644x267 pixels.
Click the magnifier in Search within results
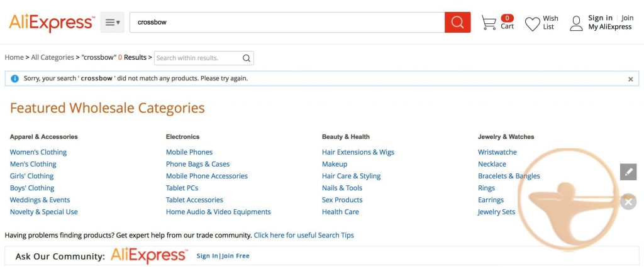246,58
